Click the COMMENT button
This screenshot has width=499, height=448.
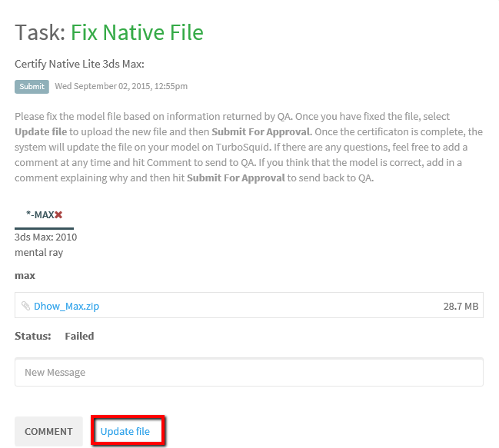click(x=48, y=431)
